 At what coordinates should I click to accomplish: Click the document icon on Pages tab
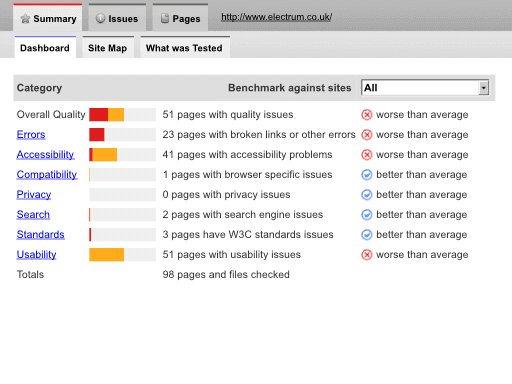click(x=165, y=18)
